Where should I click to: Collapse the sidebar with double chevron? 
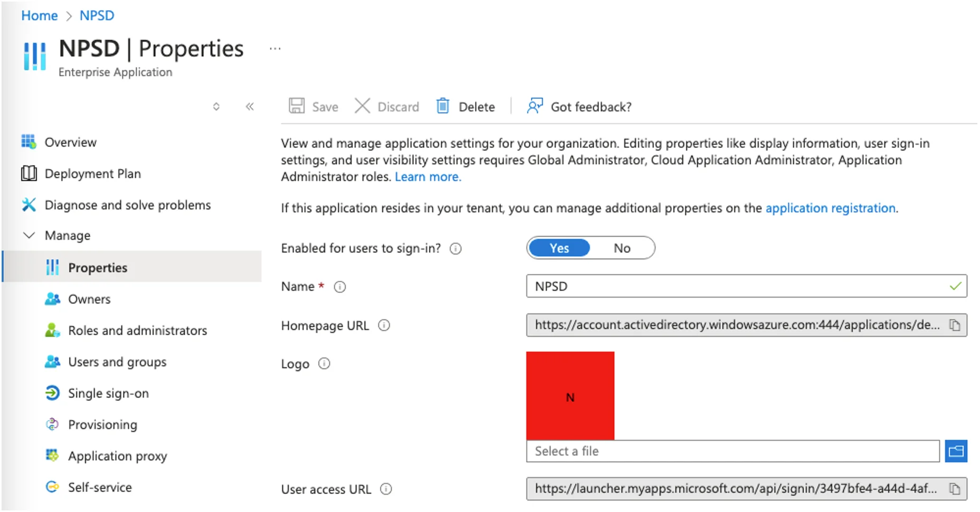pyautogui.click(x=250, y=107)
